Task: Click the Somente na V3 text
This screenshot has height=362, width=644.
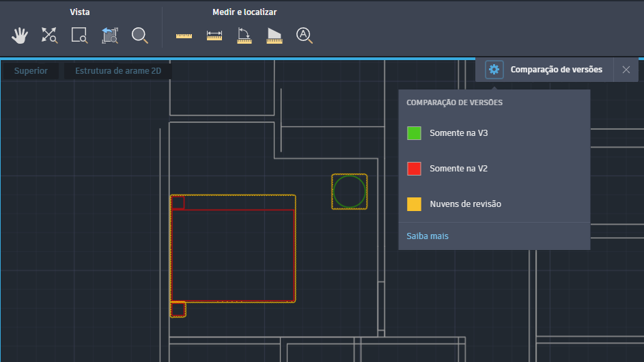Action: [x=459, y=133]
